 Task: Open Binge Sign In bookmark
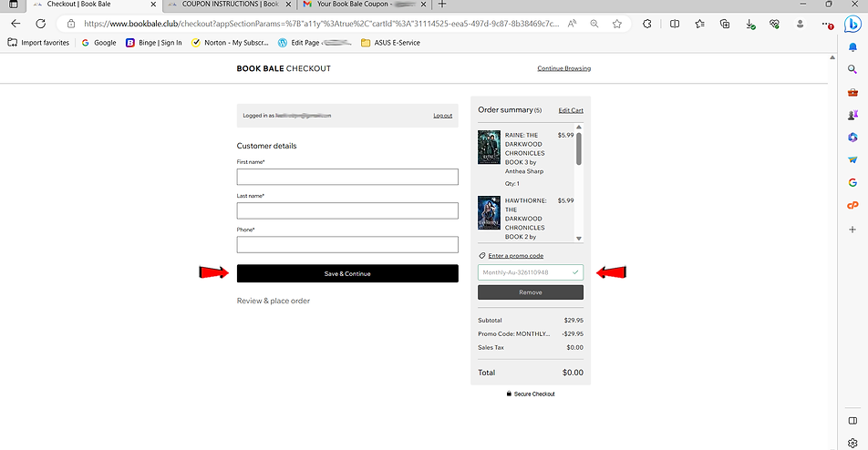tap(153, 43)
